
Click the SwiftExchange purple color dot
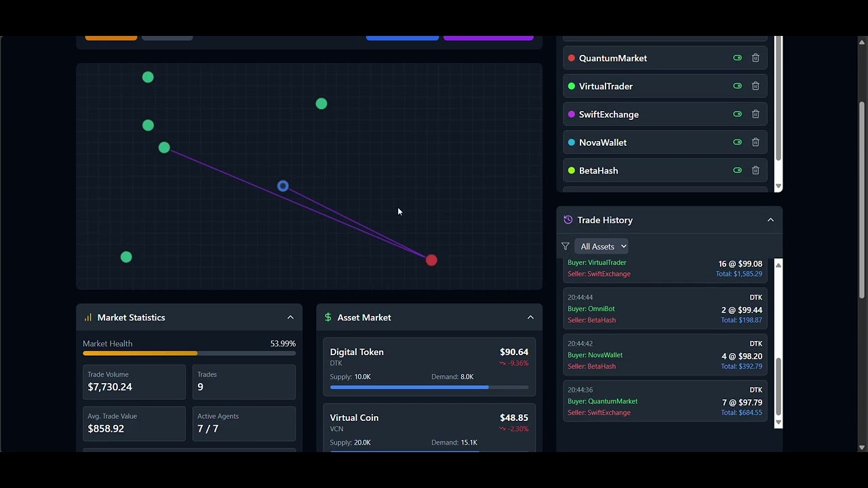point(572,115)
